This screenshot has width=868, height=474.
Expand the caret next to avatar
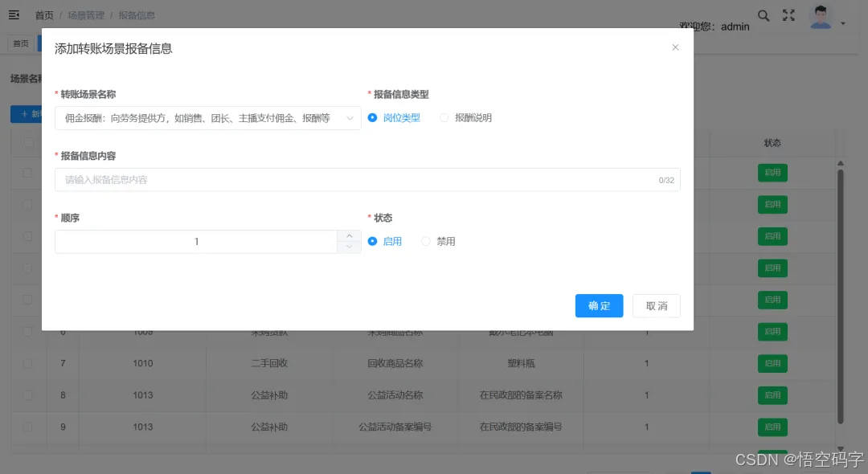tap(843, 23)
